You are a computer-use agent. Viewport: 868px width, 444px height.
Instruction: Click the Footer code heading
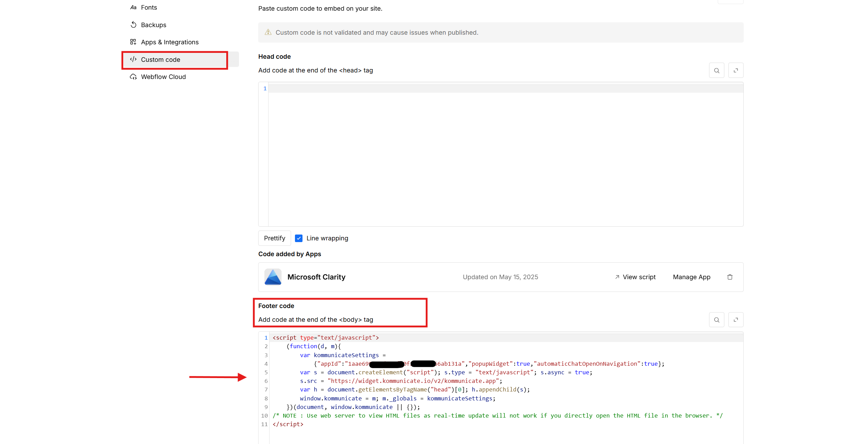pyautogui.click(x=276, y=306)
